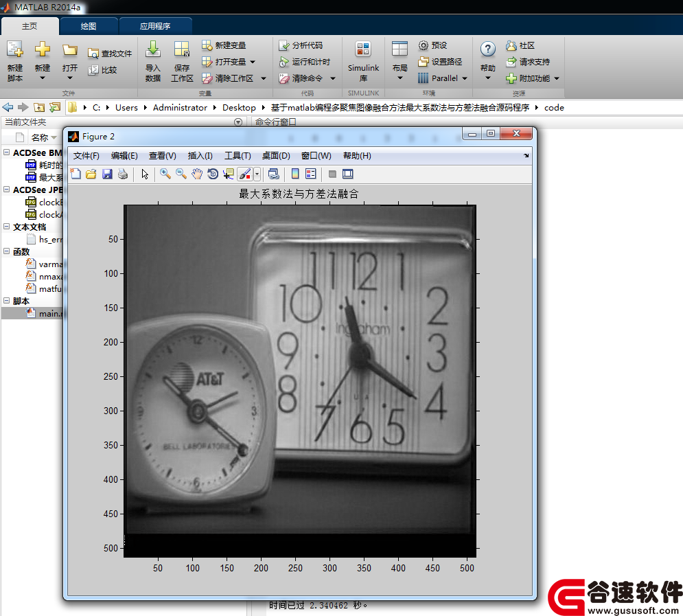Image resolution: width=683 pixels, height=616 pixels.
Task: Open the 附加功能 add-ons dropdown
Action: click(x=533, y=78)
